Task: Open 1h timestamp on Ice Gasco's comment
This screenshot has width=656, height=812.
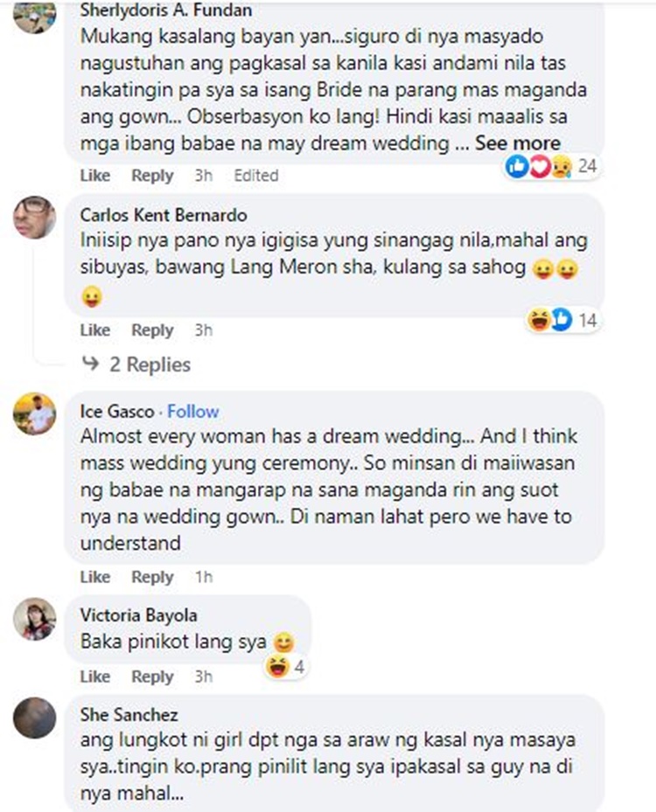Action: tap(204, 577)
